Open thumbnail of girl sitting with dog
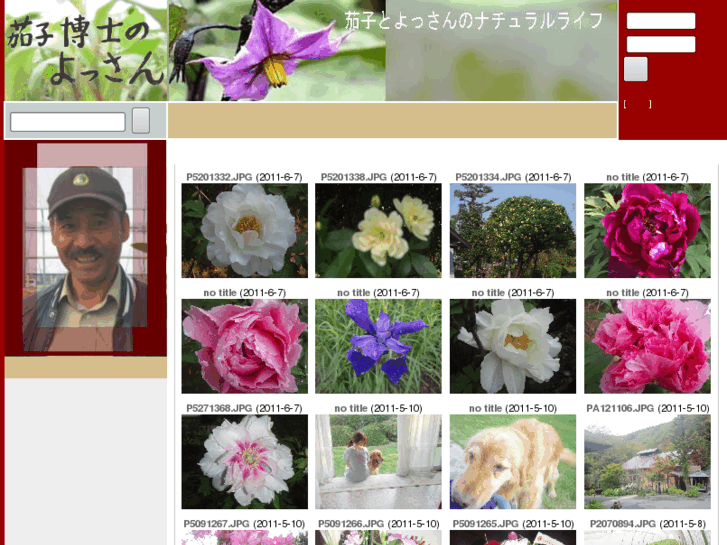The image size is (727, 545). (x=378, y=462)
